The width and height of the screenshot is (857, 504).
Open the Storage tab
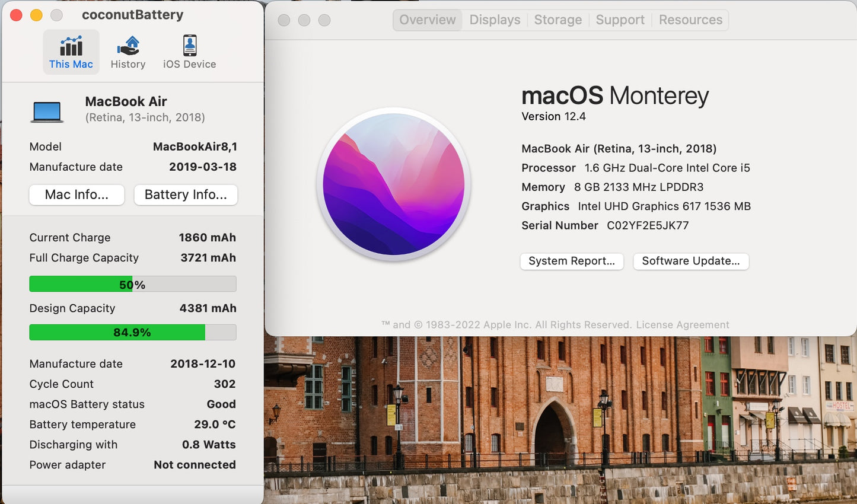point(557,20)
